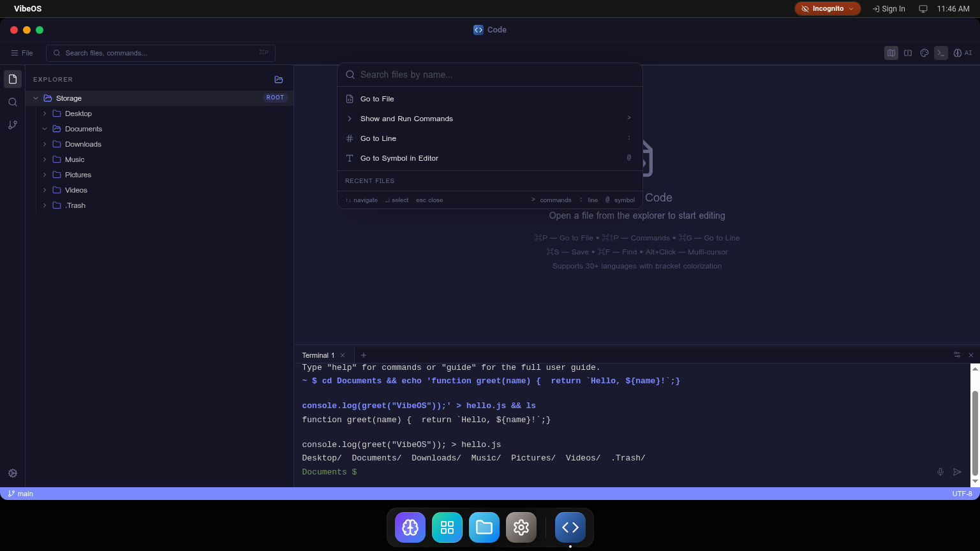Viewport: 980px width, 551px height.
Task: Click the terminal send arrow icon
Action: coord(957,472)
